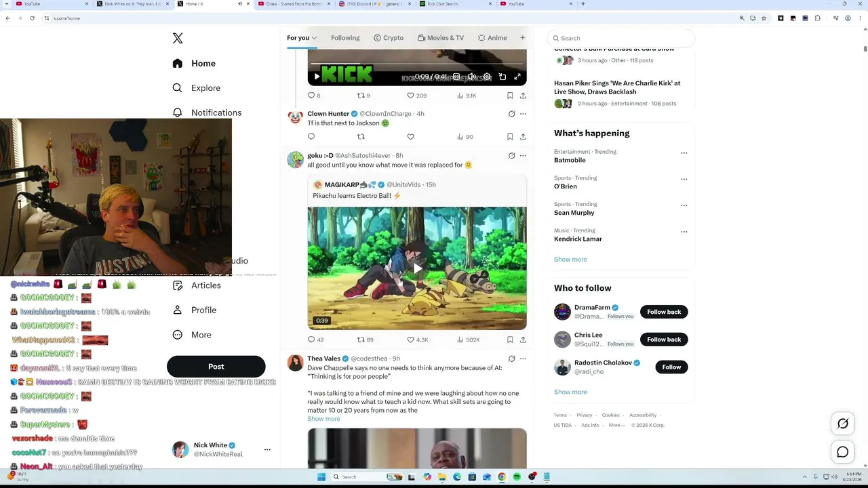Viewport: 868px width, 488px height.
Task: Share the Kick video post
Action: (523, 96)
